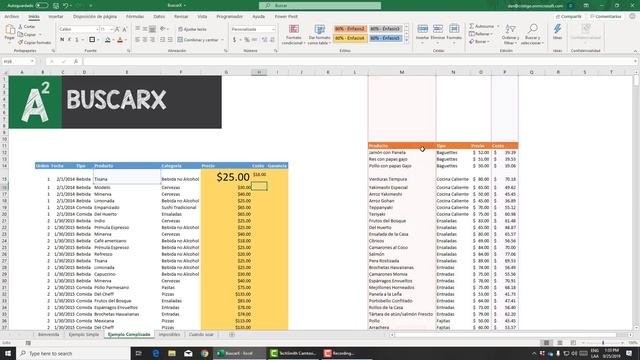Screen dimensions: 640x360
Task: Decrease font size with small A
Action: coord(124,29)
